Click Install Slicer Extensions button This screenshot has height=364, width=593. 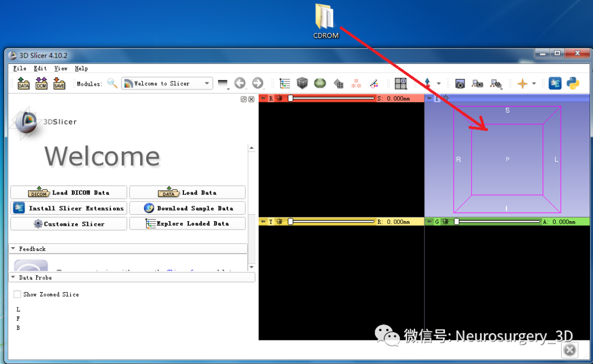click(69, 208)
